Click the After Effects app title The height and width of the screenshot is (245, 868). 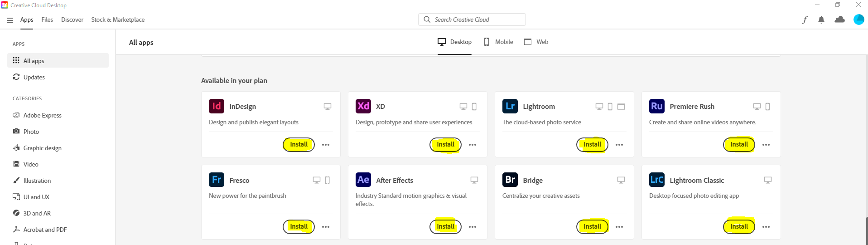[x=395, y=180]
